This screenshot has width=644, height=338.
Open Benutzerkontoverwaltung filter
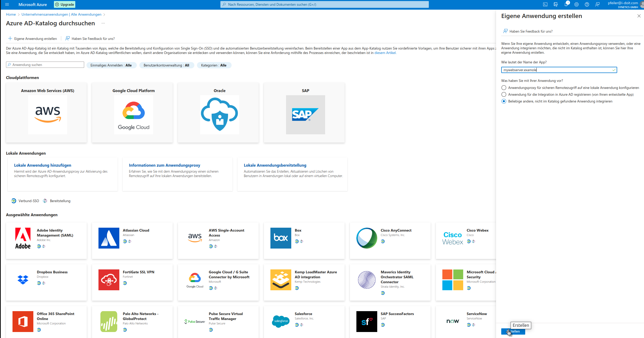pos(166,65)
